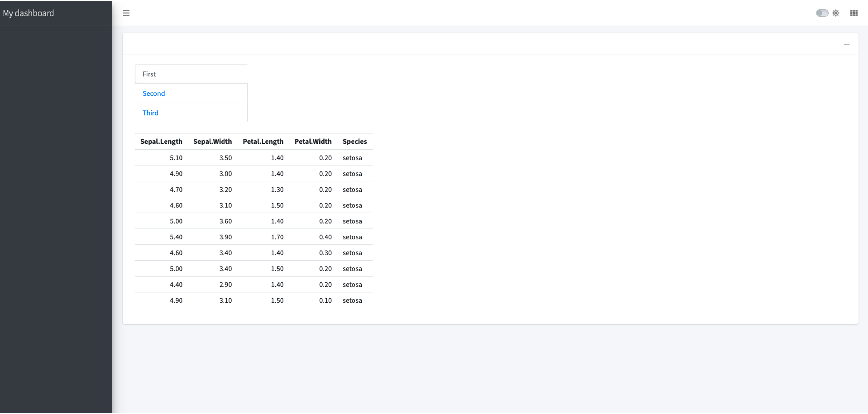This screenshot has width=868, height=414.
Task: Click the My dashboard title
Action: 28,13
